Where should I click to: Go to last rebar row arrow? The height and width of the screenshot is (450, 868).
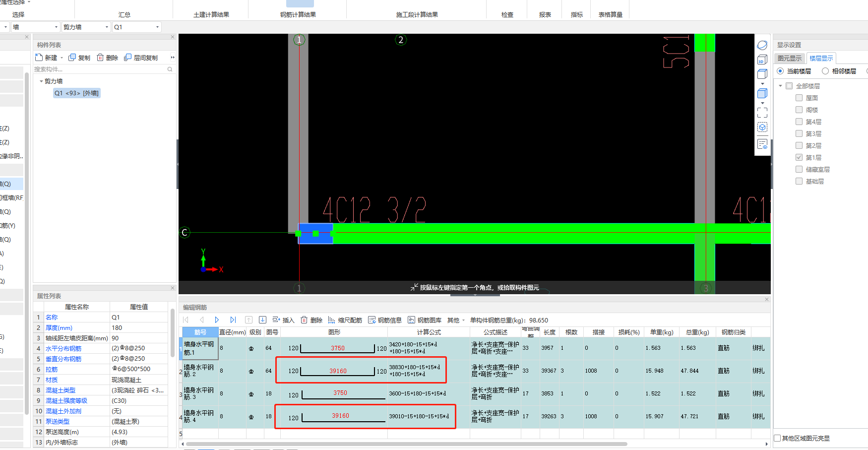[233, 320]
